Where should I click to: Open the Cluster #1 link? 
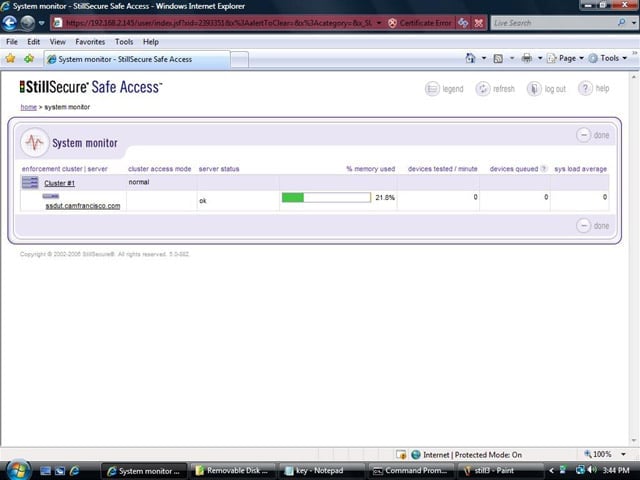(x=60, y=183)
